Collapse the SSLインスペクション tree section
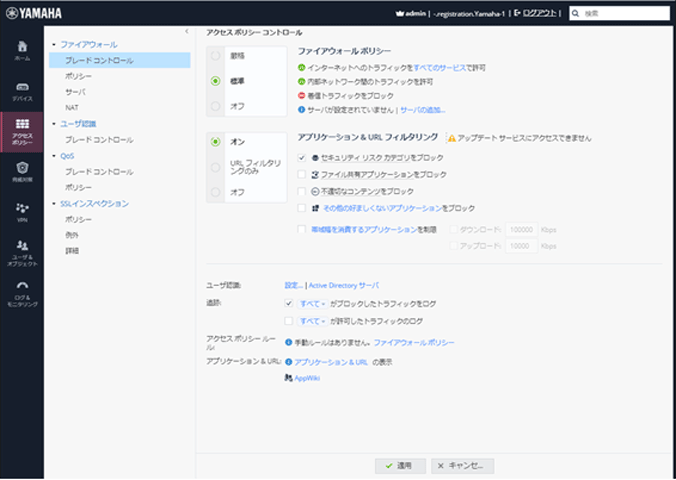 point(52,204)
